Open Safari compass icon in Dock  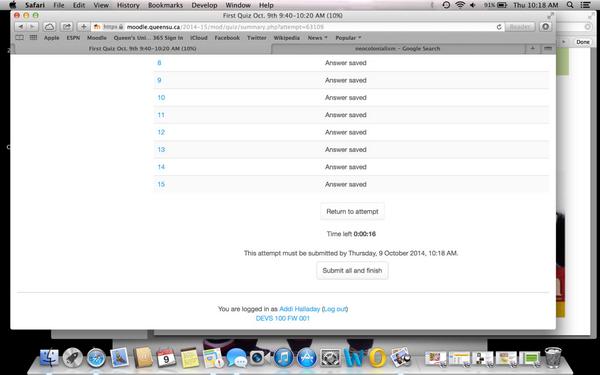(x=96, y=358)
